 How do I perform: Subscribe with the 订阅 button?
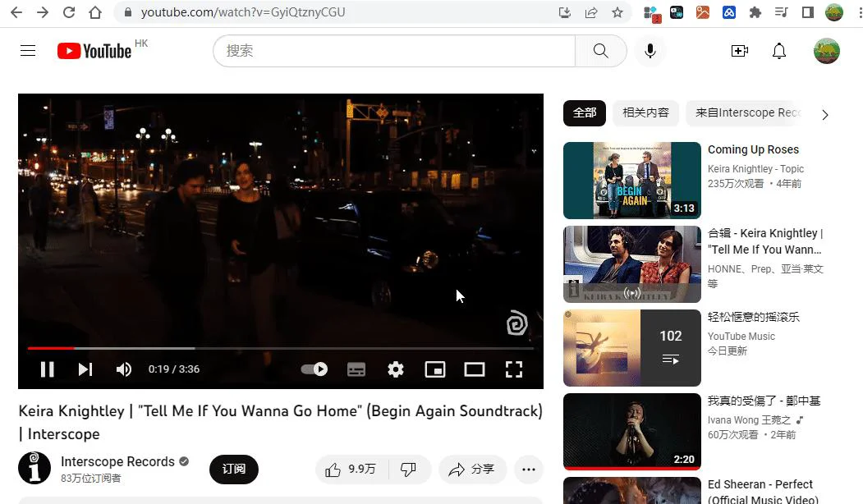point(233,470)
